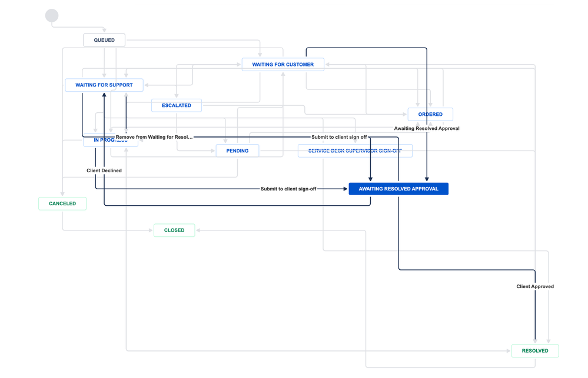Select the PENDING status box
Viewport: 588px width, 378px height.
[x=237, y=150]
